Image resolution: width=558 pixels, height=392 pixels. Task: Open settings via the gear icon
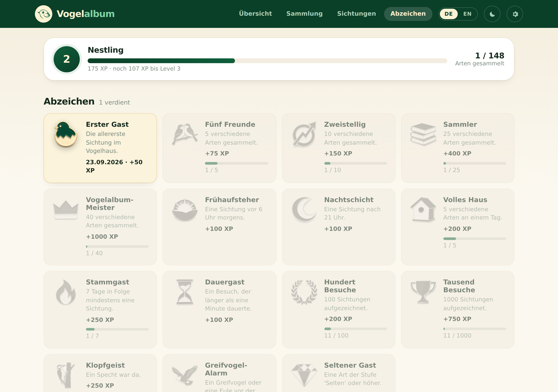click(x=515, y=14)
